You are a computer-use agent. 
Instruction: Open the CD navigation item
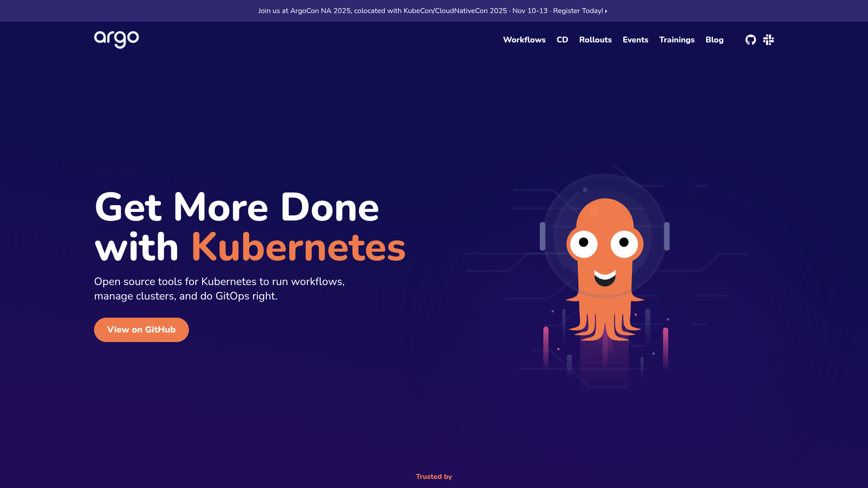562,40
